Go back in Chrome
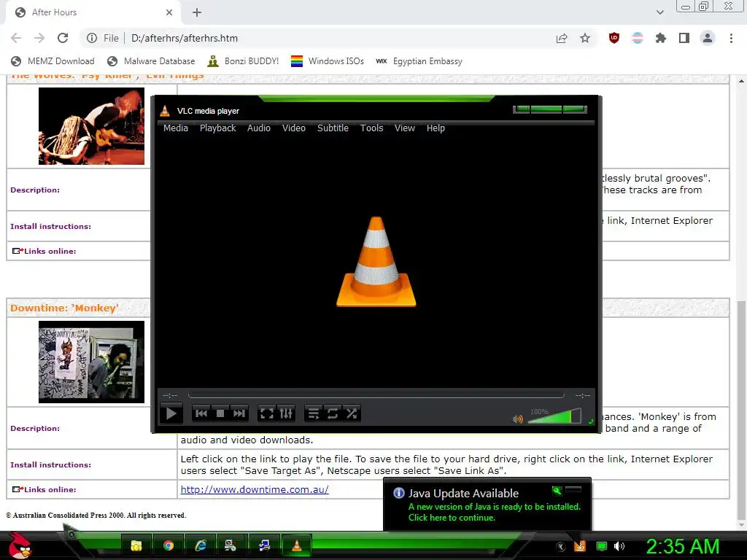This screenshot has height=560, width=747. [16, 38]
